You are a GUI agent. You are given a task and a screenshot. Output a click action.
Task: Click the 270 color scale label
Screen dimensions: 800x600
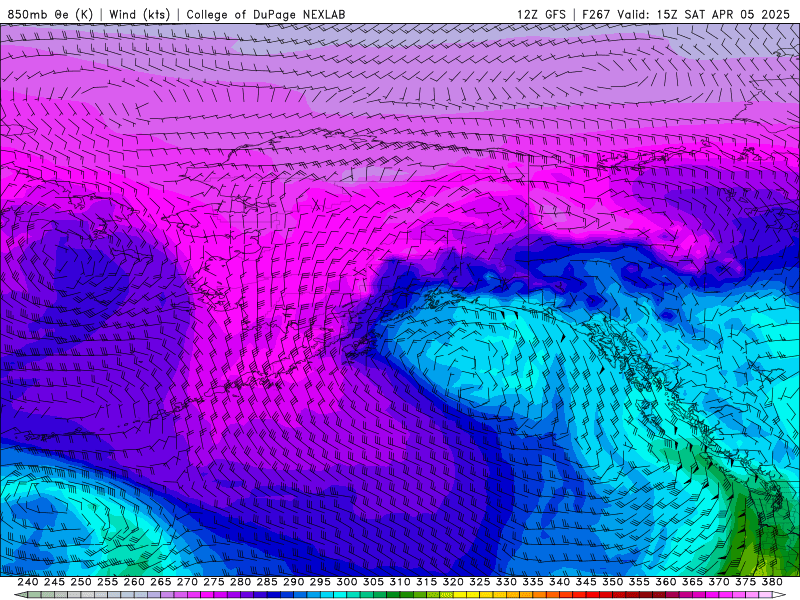[x=187, y=582]
